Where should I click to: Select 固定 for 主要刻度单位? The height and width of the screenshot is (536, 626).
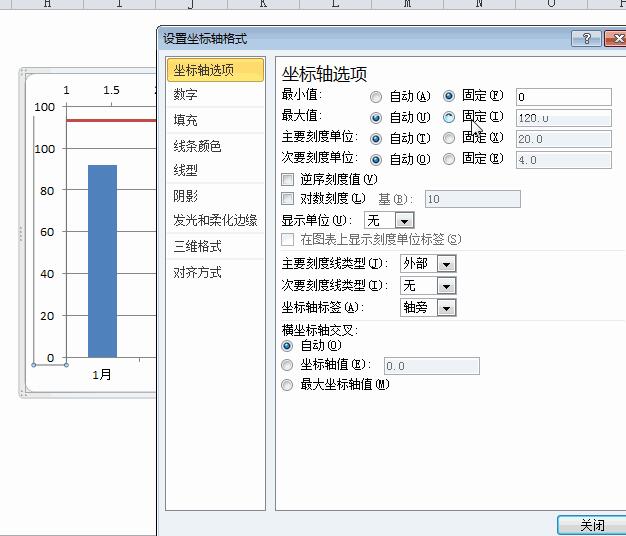449,139
